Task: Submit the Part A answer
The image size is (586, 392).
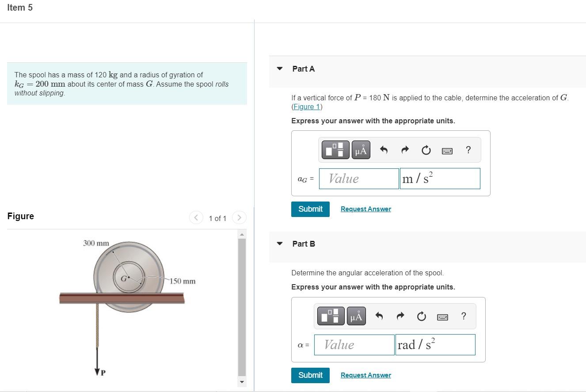Action: coord(310,209)
